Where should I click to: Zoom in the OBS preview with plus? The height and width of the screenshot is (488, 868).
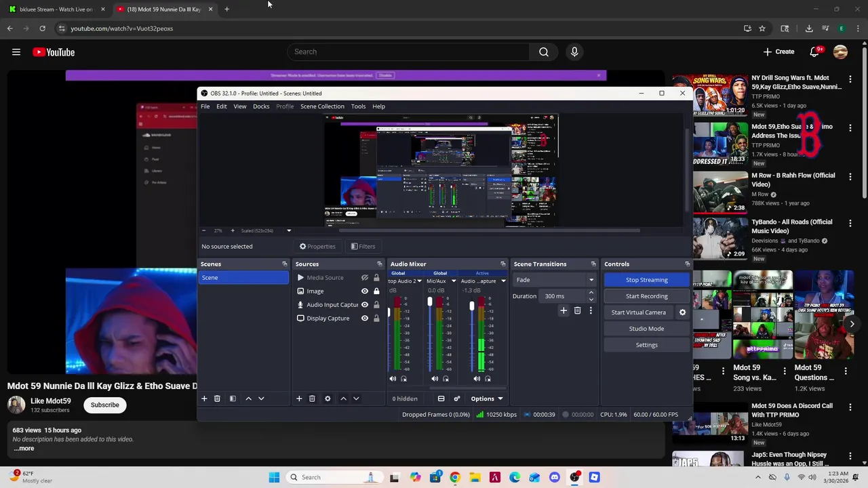pyautogui.click(x=233, y=230)
